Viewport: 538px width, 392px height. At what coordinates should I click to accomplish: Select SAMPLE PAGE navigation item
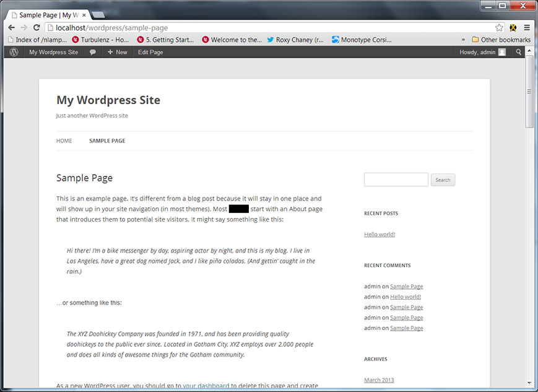[x=107, y=141]
